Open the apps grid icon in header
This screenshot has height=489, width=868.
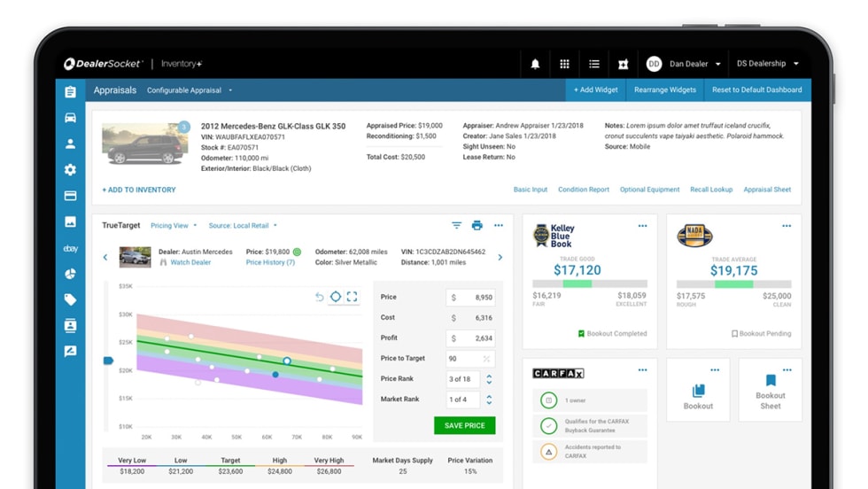point(564,64)
